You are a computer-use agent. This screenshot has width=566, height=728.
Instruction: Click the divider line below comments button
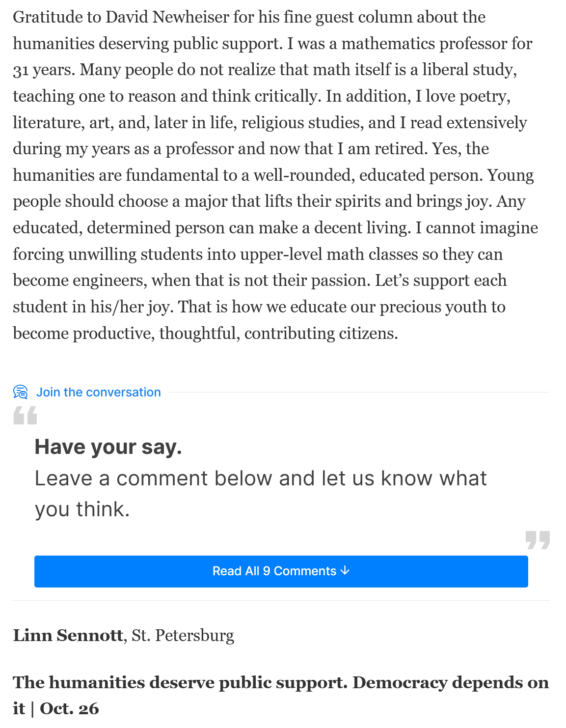pyautogui.click(x=281, y=600)
